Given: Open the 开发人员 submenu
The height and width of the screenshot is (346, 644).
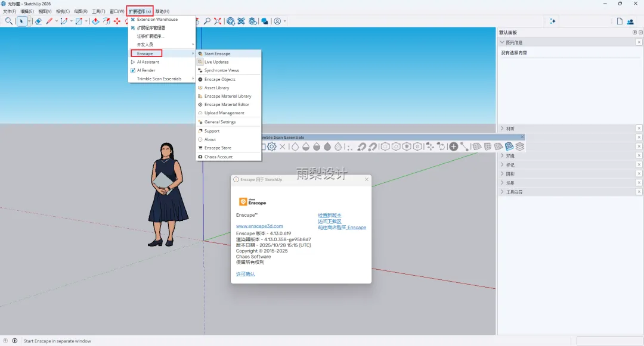Looking at the screenshot, I should pos(162,44).
